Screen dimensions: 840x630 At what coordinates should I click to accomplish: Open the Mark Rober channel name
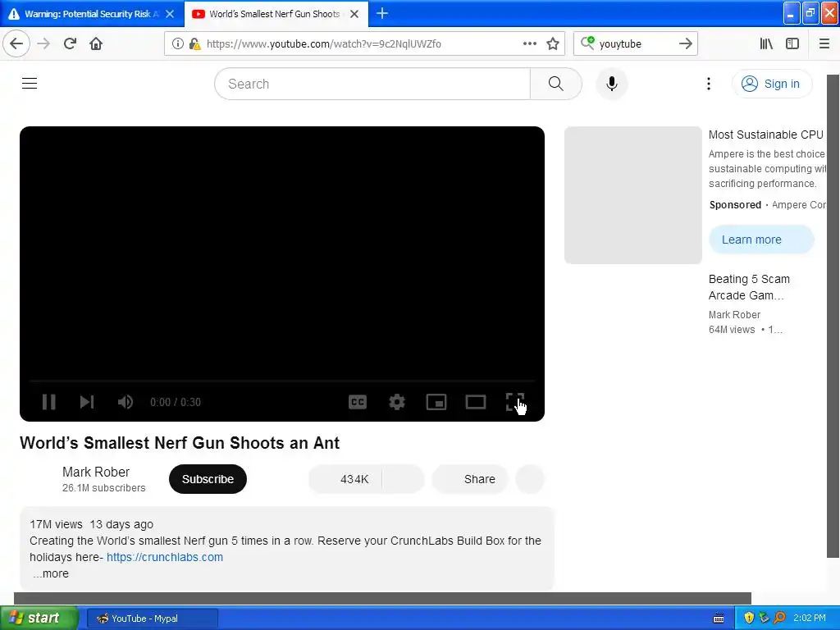tap(96, 472)
